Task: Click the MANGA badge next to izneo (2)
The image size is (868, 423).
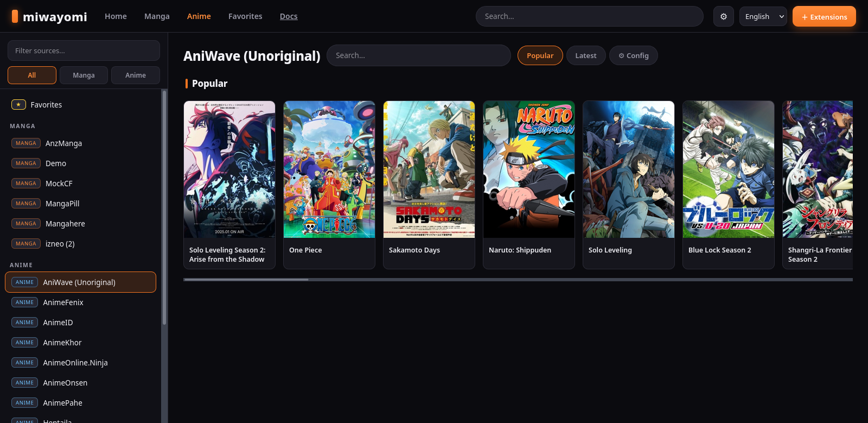Action: point(26,244)
